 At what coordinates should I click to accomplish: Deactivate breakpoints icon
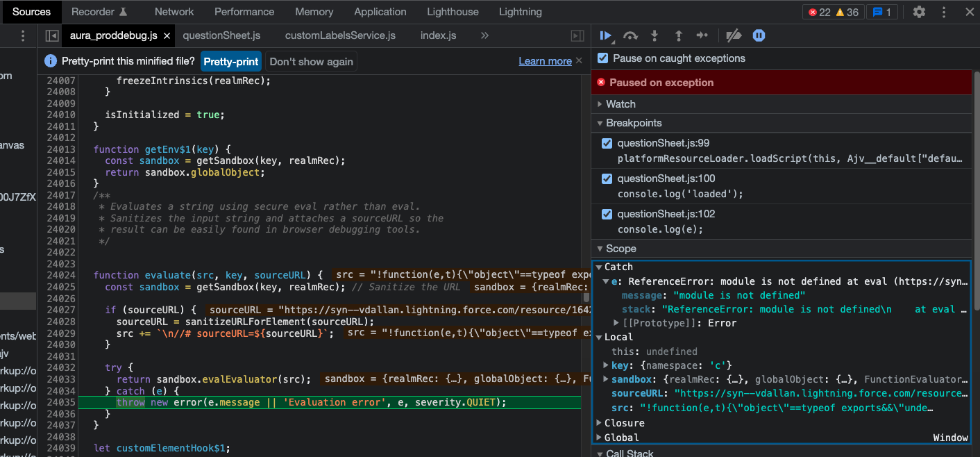click(734, 35)
